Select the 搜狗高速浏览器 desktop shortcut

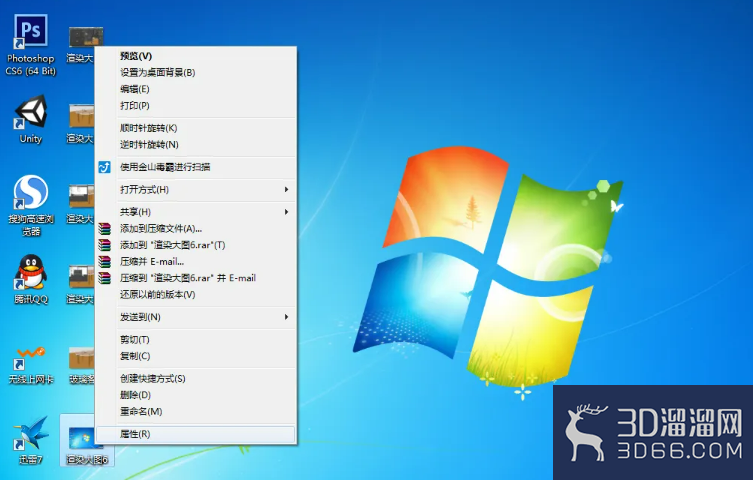coord(31,205)
